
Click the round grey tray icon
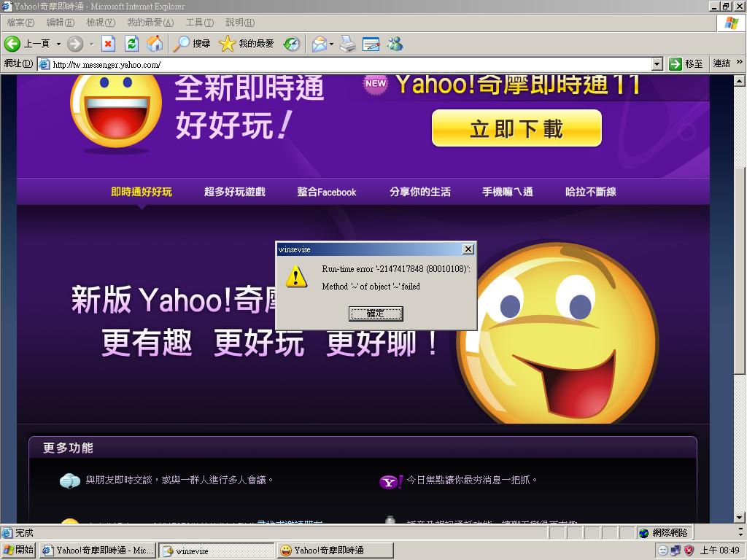coord(662,551)
